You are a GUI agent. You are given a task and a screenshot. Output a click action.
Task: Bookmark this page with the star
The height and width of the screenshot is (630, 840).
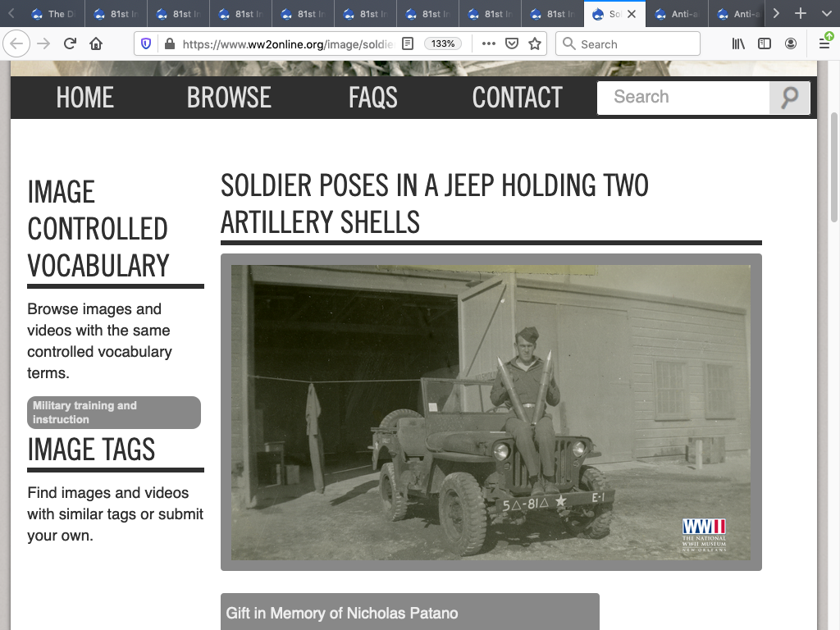coord(535,44)
